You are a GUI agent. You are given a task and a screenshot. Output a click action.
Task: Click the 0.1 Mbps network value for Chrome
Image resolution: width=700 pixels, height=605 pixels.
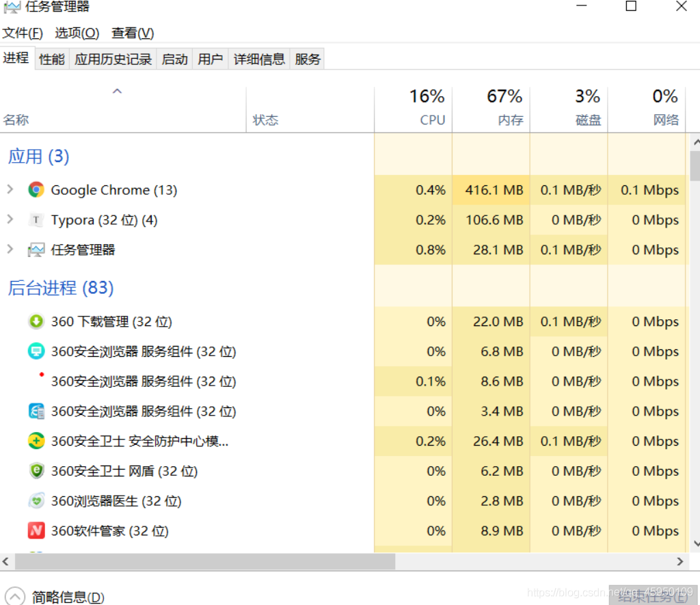coord(649,190)
